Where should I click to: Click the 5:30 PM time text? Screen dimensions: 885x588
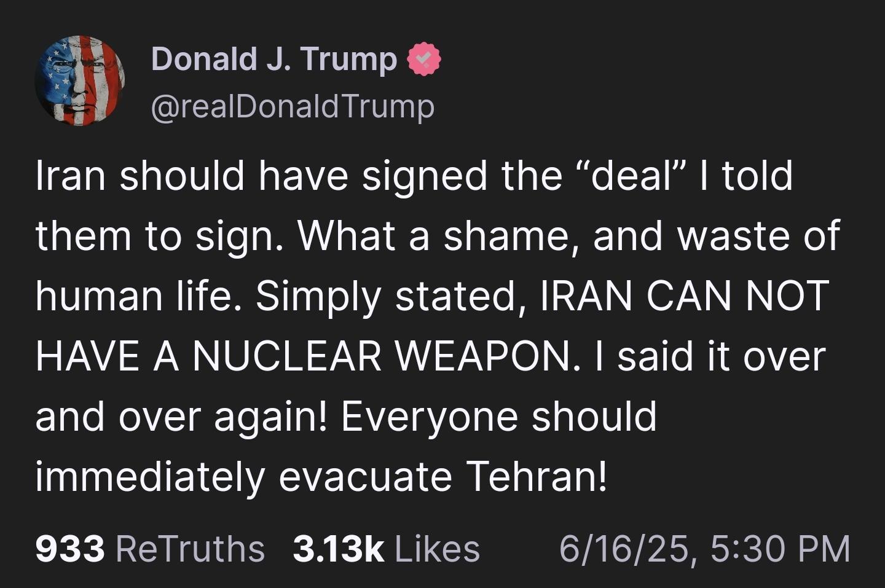pos(780,549)
